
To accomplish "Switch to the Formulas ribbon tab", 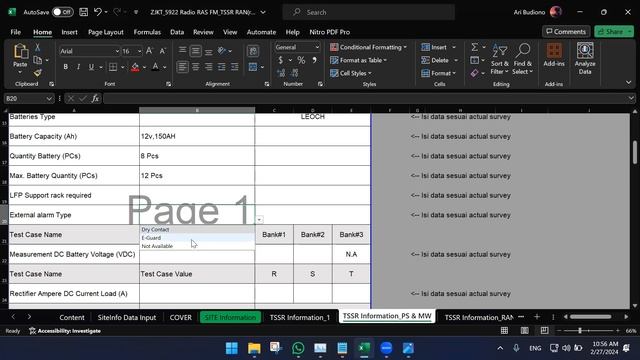I will click(x=147, y=32).
